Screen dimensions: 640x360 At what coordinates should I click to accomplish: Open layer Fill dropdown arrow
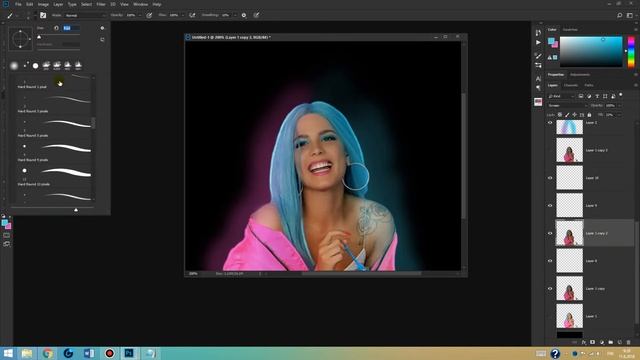[619, 115]
